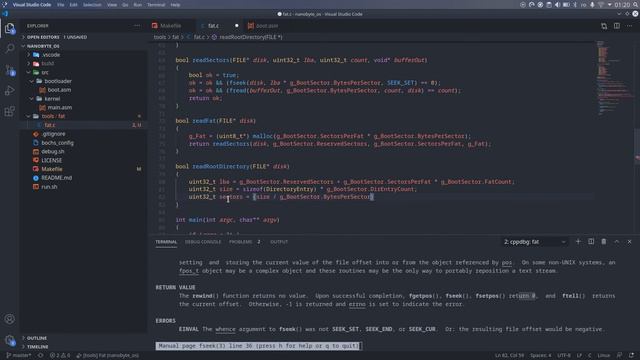Open the Run and Debug view
This screenshot has width=640, height=360.
(x=9, y=91)
